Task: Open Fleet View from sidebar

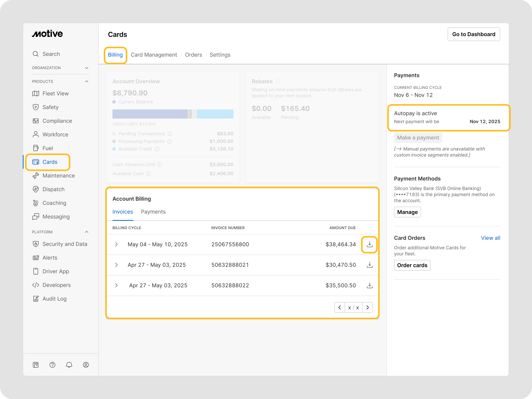Action: click(55, 93)
